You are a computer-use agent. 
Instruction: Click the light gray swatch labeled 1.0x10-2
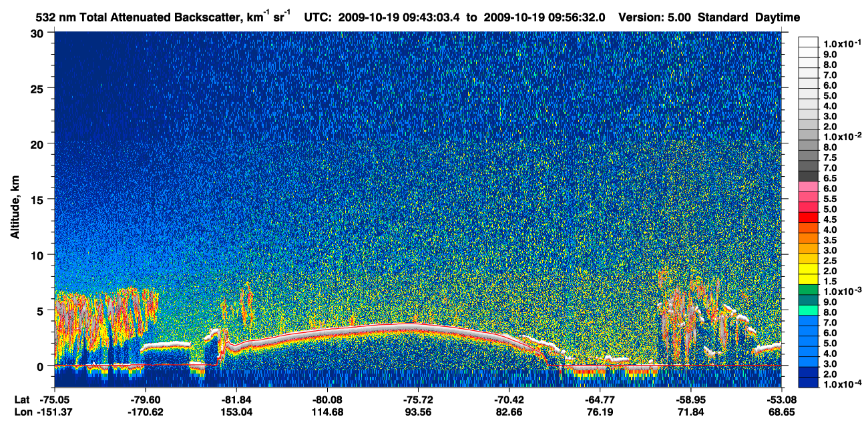(808, 136)
